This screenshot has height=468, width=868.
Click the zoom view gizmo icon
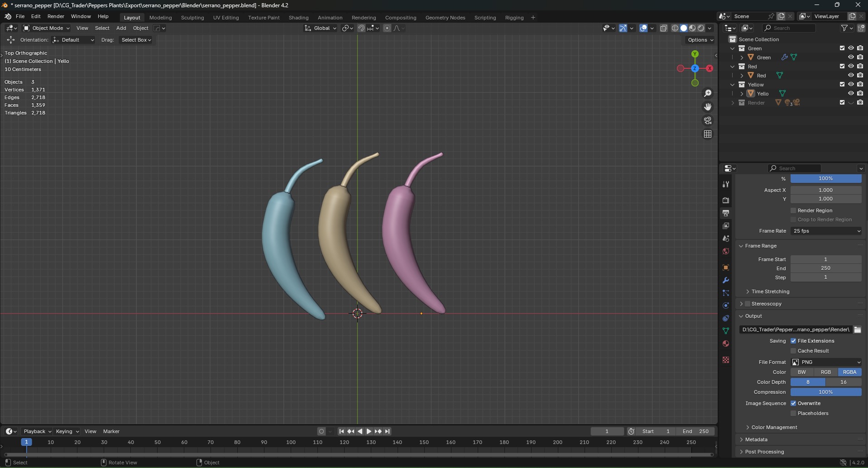708,93
